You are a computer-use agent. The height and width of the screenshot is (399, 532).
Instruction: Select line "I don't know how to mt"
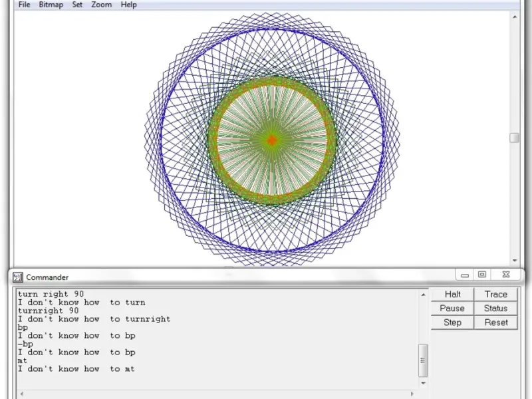[76, 369]
